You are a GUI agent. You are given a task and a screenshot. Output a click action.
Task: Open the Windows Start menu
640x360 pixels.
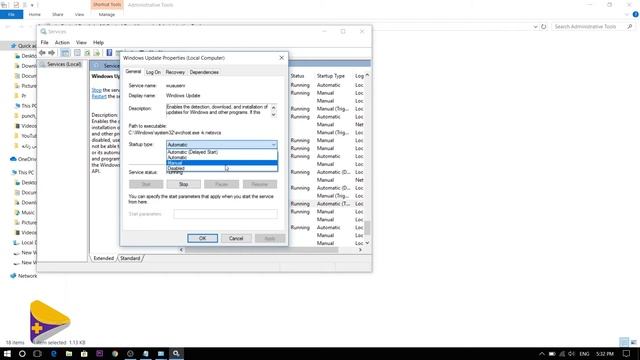(x=7, y=353)
